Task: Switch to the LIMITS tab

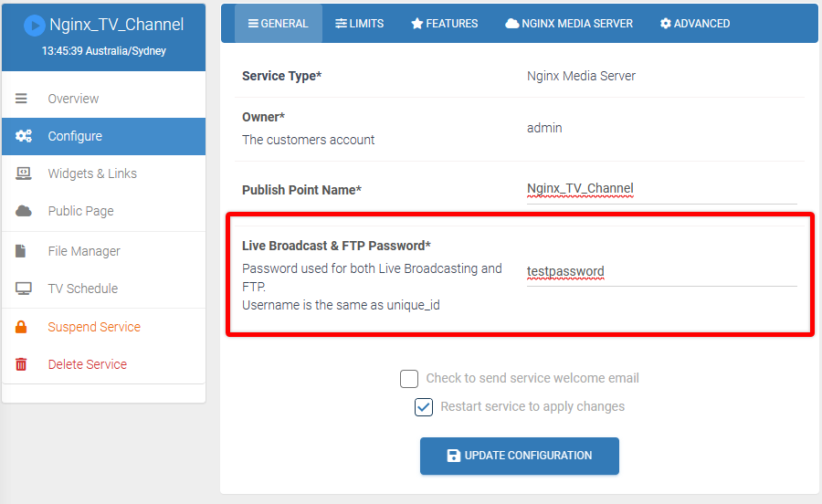Action: [x=360, y=24]
